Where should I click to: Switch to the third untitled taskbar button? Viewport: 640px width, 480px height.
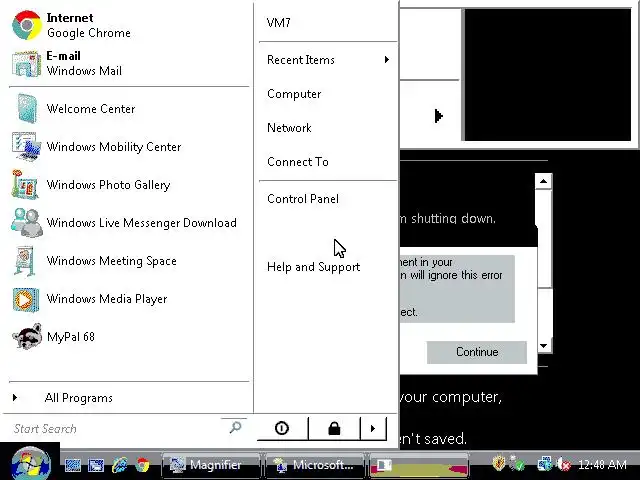click(418, 465)
